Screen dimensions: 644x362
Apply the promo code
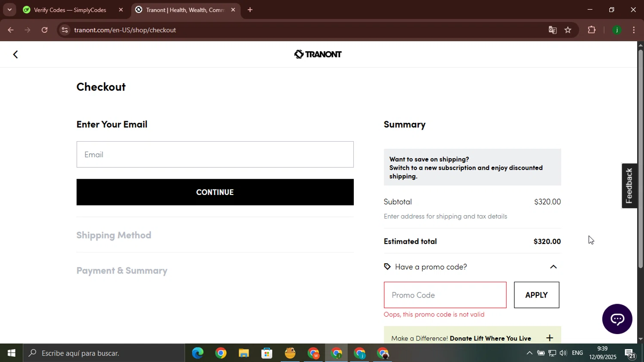537,295
